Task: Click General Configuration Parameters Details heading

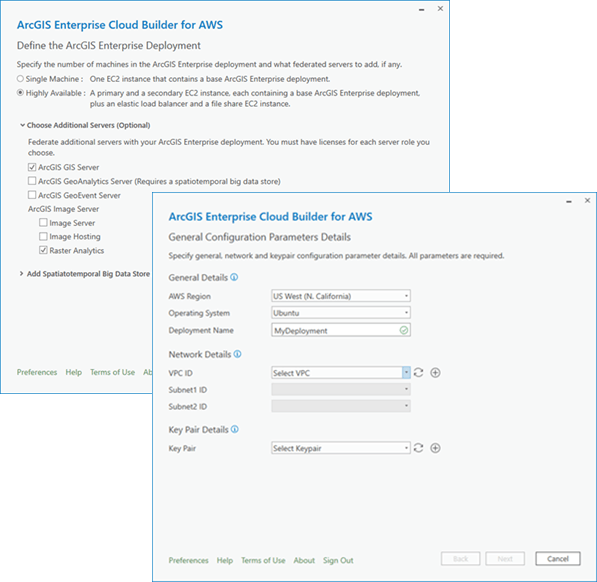Action: [259, 237]
